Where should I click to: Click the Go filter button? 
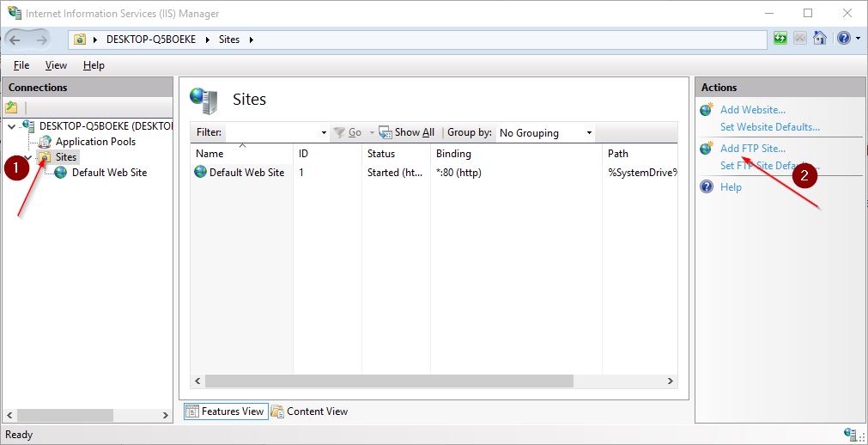click(x=347, y=132)
